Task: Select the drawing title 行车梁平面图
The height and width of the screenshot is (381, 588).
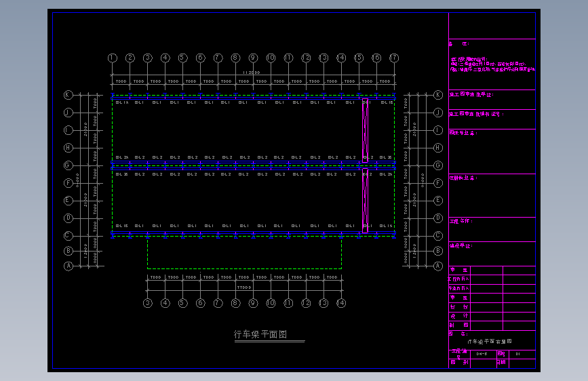Action: tap(260, 334)
